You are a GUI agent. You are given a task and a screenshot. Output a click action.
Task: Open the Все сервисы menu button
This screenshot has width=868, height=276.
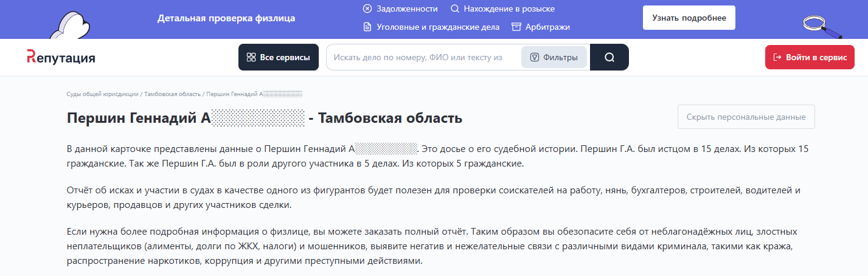[279, 57]
